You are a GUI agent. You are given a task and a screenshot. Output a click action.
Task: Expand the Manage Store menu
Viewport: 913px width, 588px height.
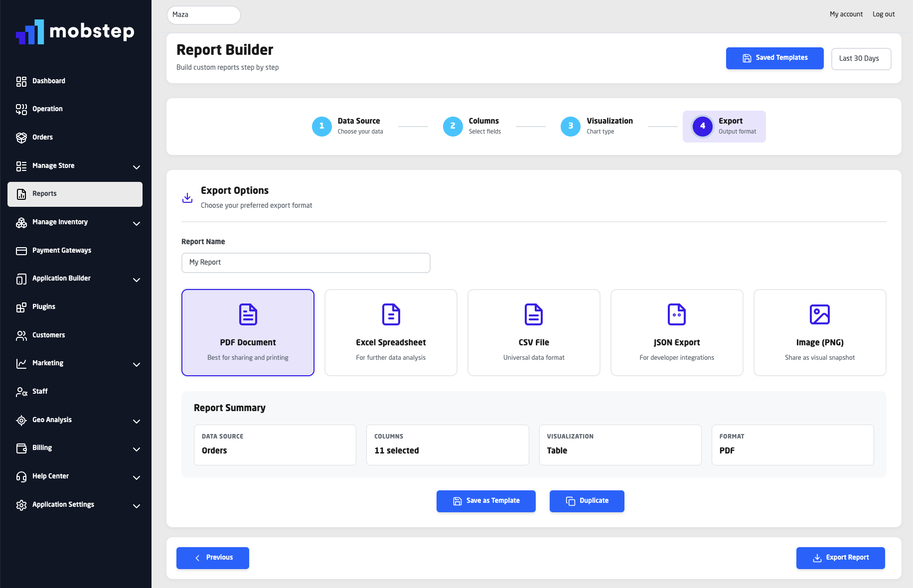click(137, 167)
